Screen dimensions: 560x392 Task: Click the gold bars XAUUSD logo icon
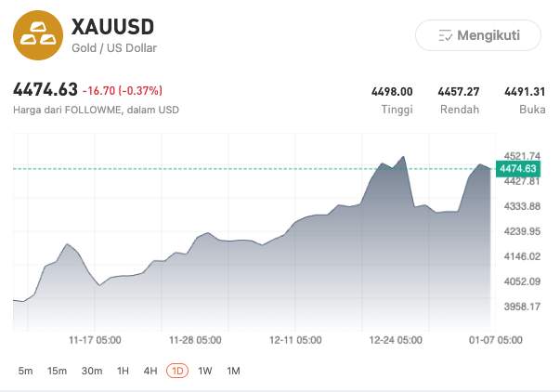point(37,34)
